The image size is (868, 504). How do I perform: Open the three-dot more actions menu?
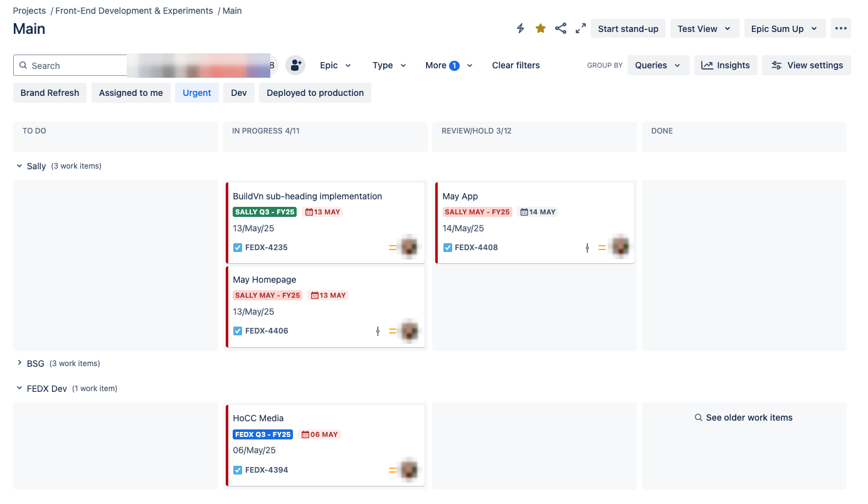point(841,28)
